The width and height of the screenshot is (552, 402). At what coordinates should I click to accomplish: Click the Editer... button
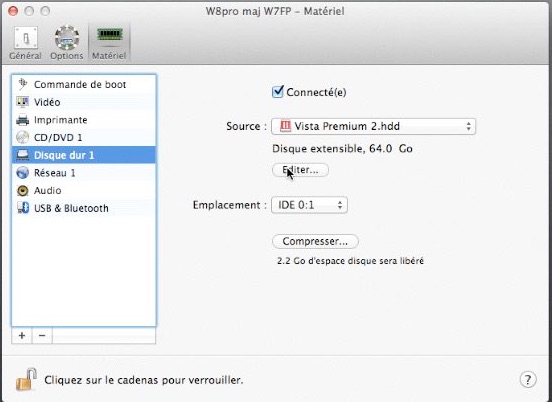point(300,170)
